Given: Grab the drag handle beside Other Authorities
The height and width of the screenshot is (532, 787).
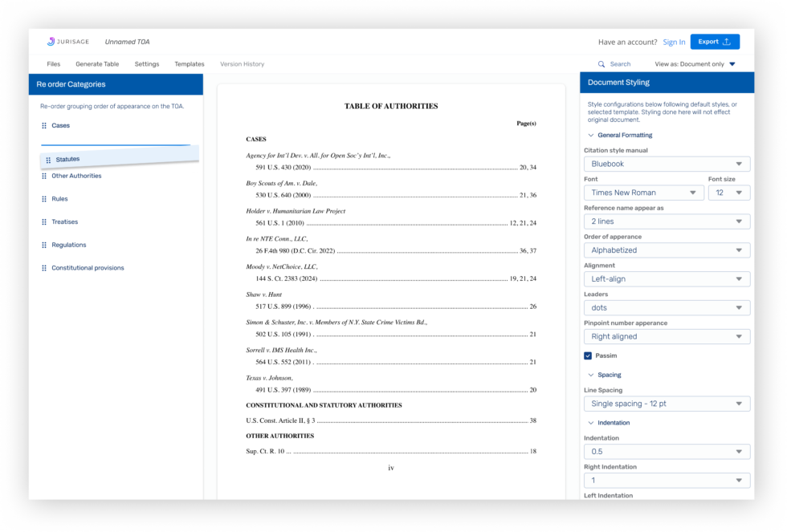Looking at the screenshot, I should tap(44, 176).
